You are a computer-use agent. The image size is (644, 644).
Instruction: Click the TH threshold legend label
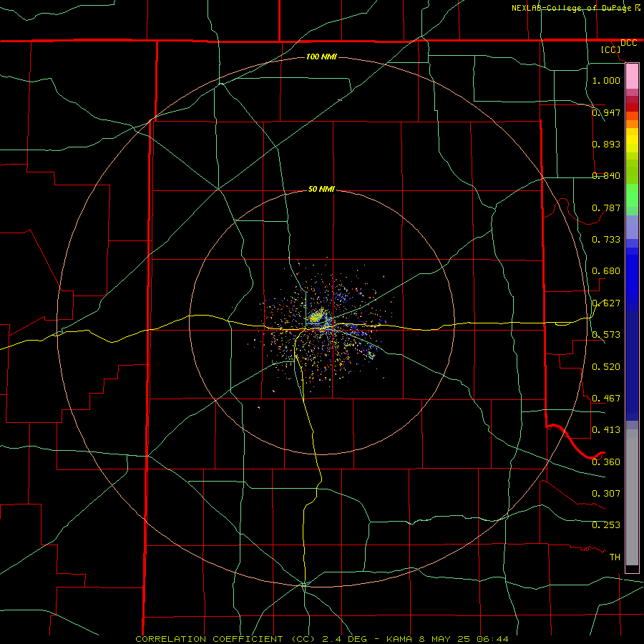coord(615,557)
